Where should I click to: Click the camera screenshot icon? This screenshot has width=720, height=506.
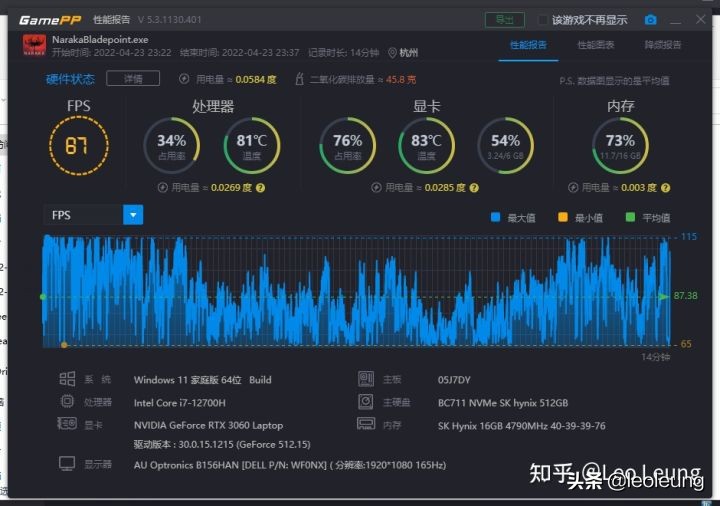click(650, 20)
